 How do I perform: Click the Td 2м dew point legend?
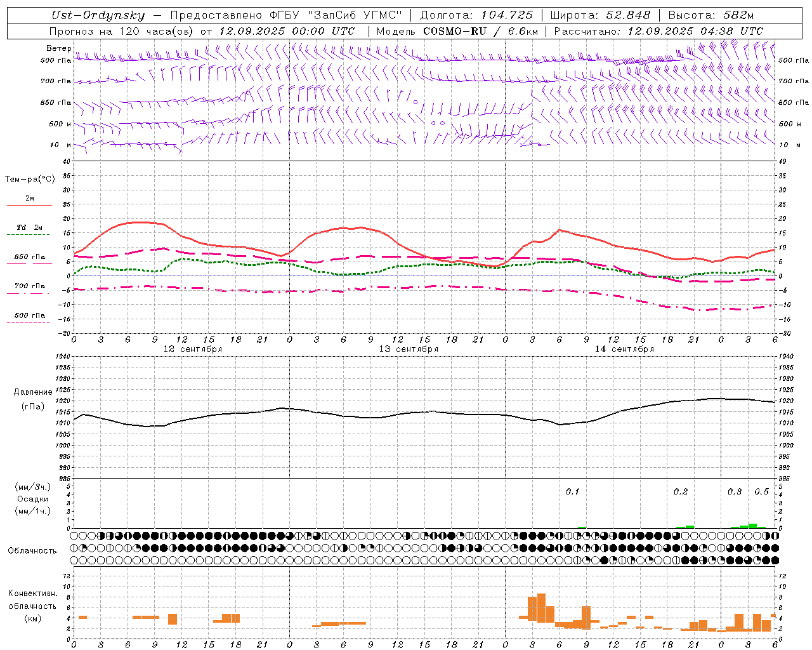(x=30, y=227)
